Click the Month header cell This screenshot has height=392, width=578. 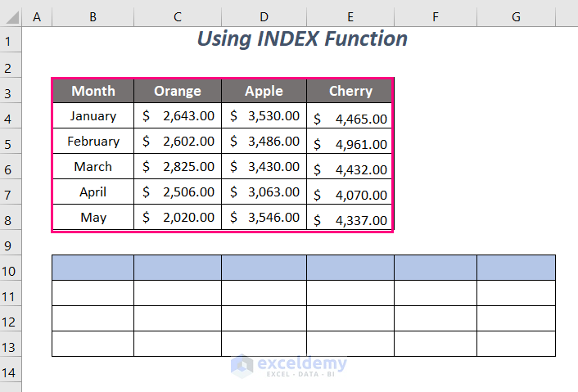coord(93,91)
